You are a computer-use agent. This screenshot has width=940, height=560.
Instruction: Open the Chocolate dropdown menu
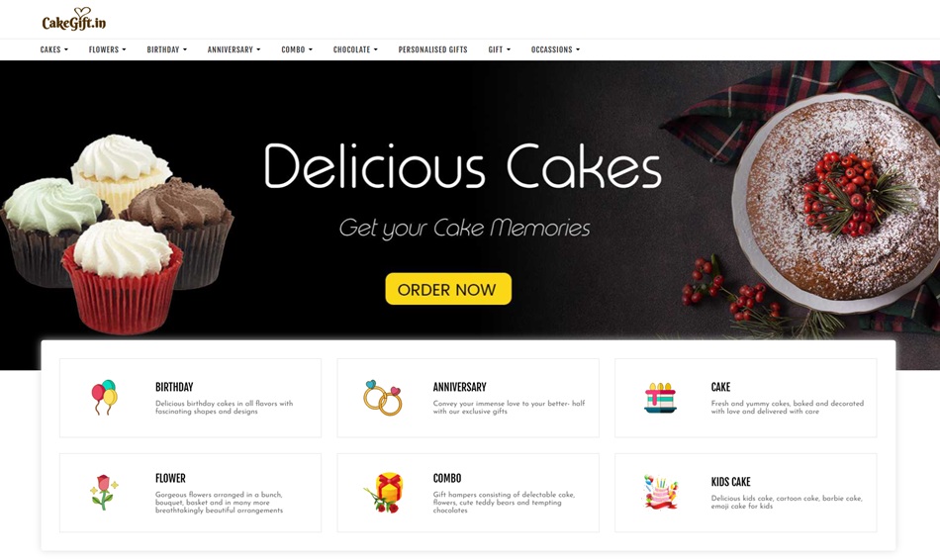[355, 49]
